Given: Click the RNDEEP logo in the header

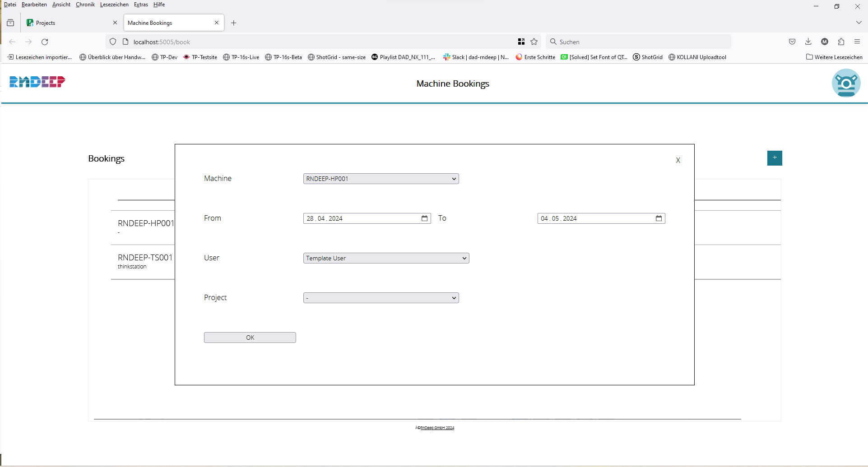Looking at the screenshot, I should 37,82.
